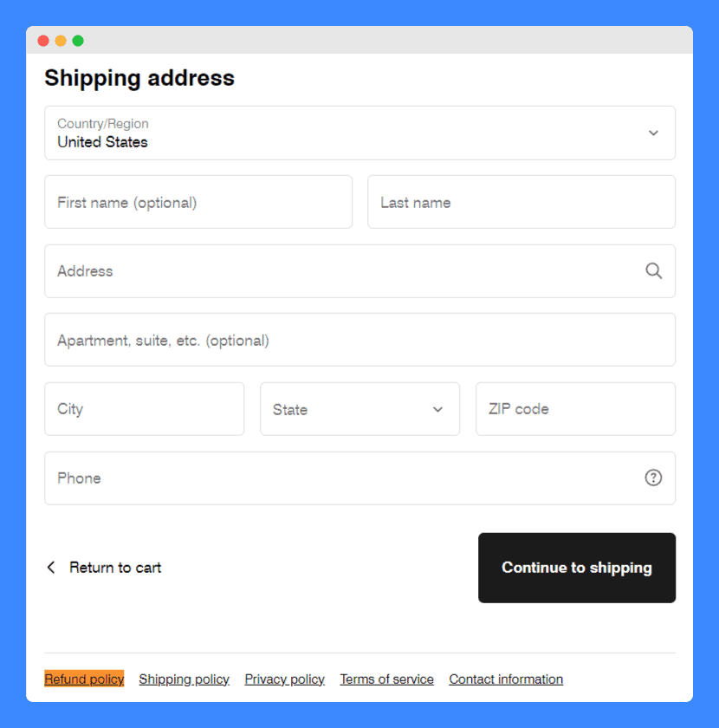Open the Refund policy page
Image resolution: width=719 pixels, height=728 pixels.
tap(84, 679)
